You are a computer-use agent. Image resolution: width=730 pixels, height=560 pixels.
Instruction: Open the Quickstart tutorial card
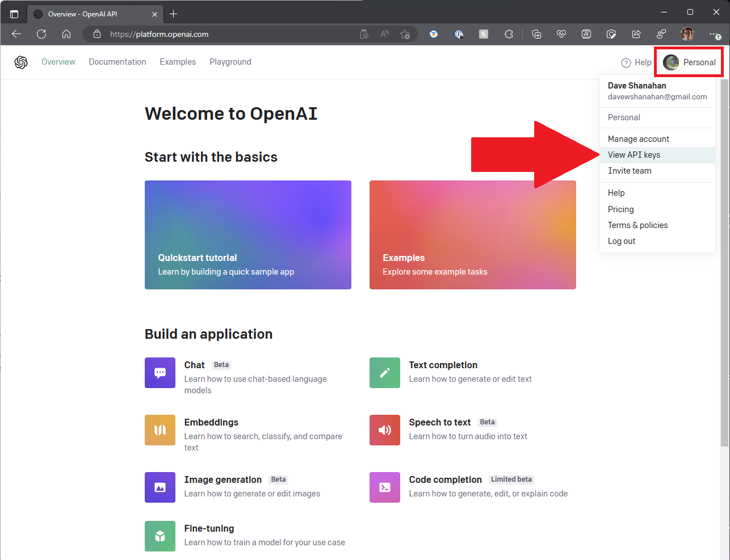(248, 235)
